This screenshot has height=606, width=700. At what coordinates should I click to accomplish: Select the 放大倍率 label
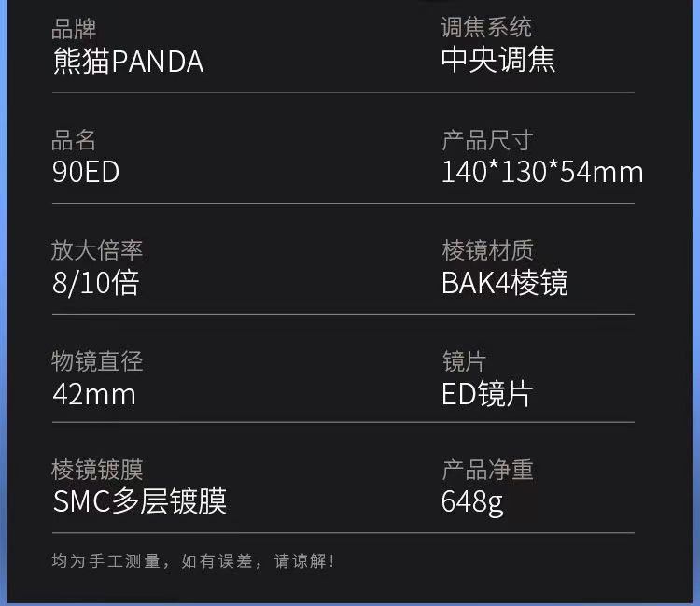(x=97, y=250)
